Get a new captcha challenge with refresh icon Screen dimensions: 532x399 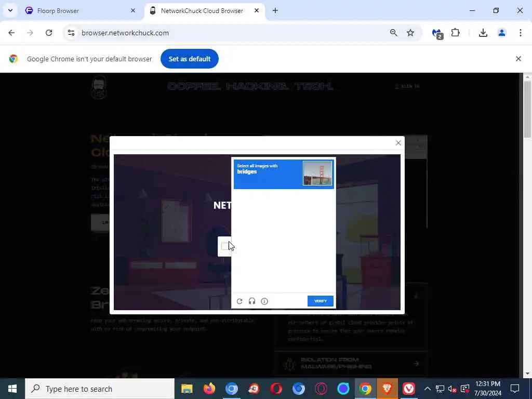tap(240, 301)
